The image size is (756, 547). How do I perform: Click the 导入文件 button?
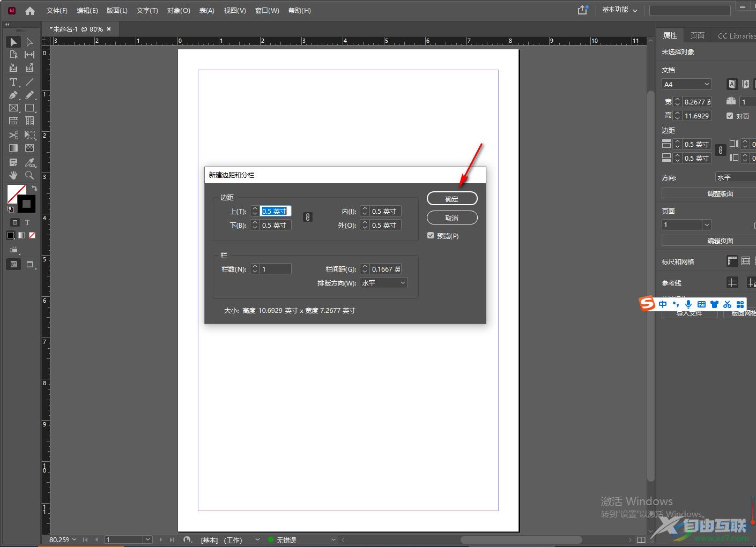690,313
